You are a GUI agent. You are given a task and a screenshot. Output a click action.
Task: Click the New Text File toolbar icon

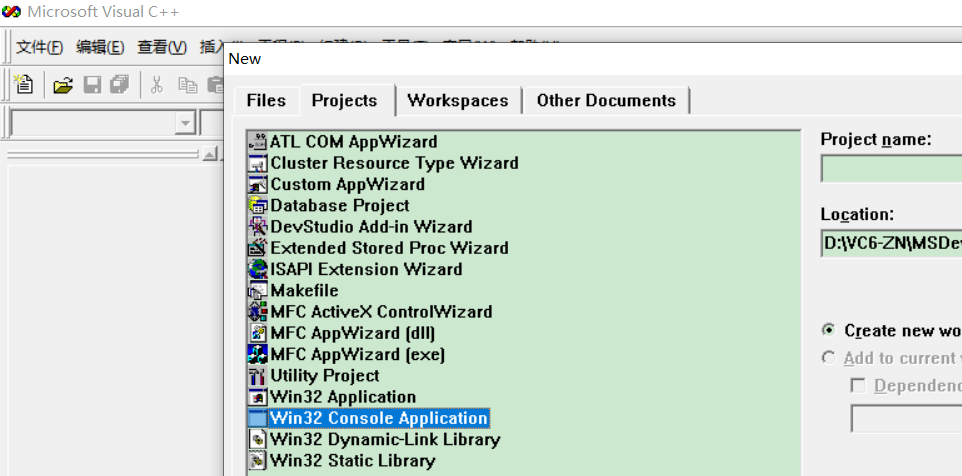[24, 84]
